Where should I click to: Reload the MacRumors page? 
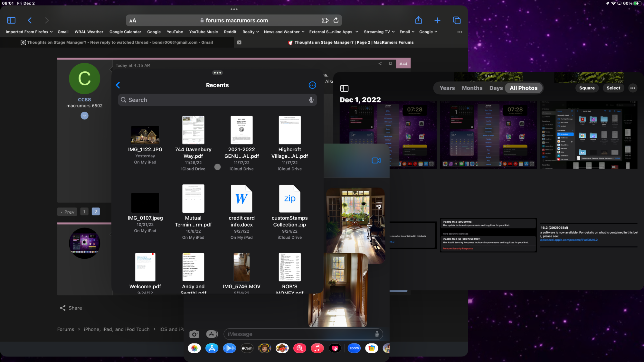pyautogui.click(x=336, y=20)
